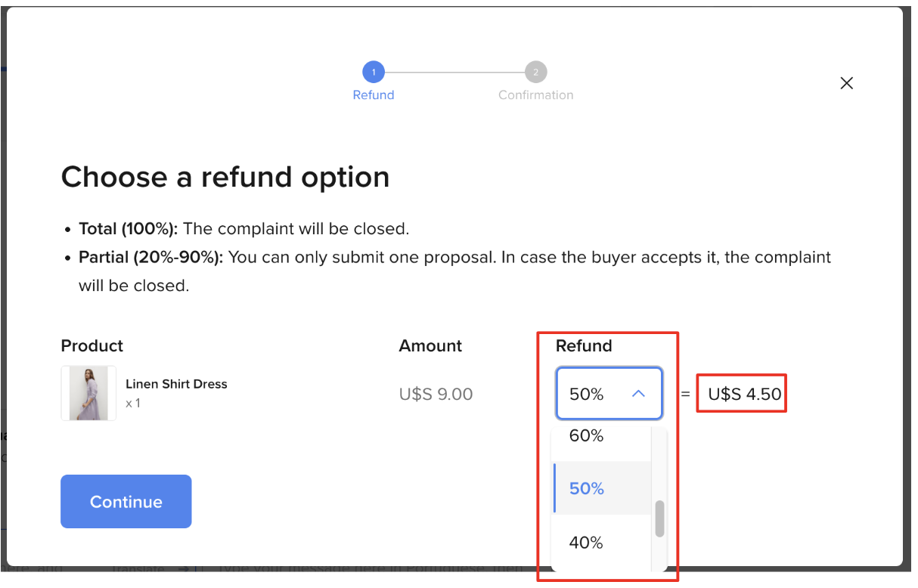The width and height of the screenshot is (918, 588).
Task: Select the Confirmation step label
Action: (x=535, y=95)
